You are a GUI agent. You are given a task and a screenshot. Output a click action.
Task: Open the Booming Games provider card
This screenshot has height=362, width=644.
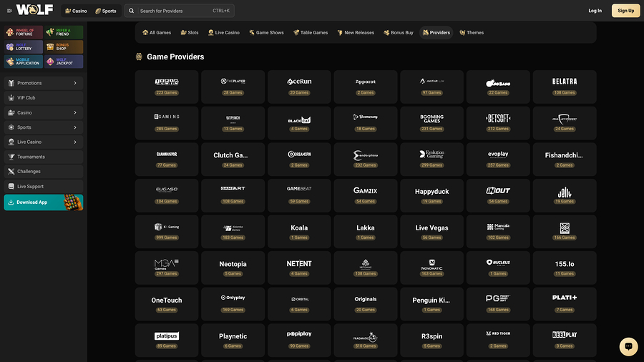coord(431,123)
